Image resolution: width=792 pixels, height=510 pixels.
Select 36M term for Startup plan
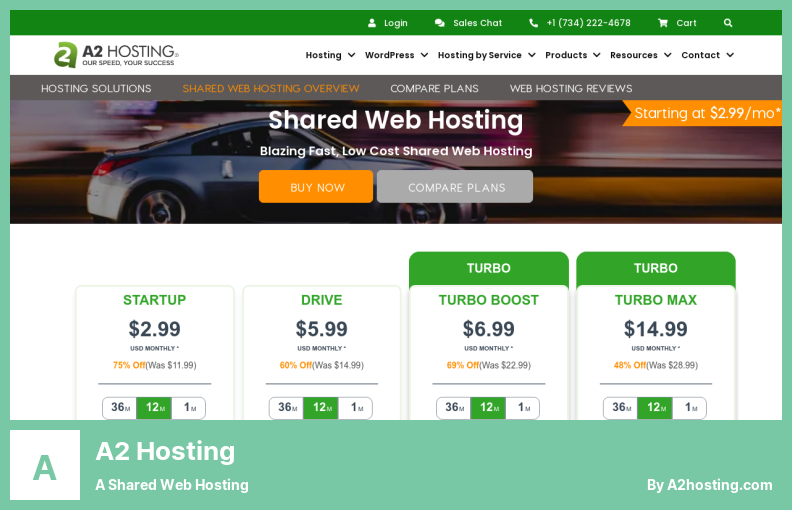(120, 407)
